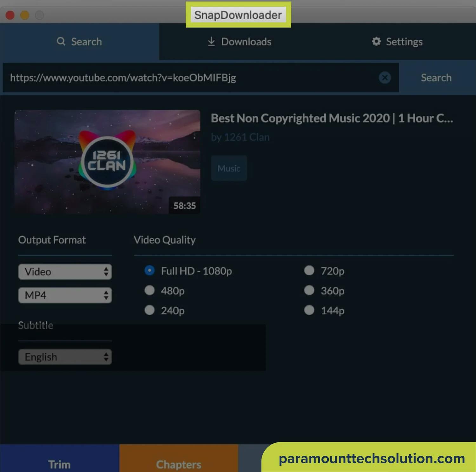476x472 pixels.
Task: Select 240p video quality
Action: click(149, 310)
